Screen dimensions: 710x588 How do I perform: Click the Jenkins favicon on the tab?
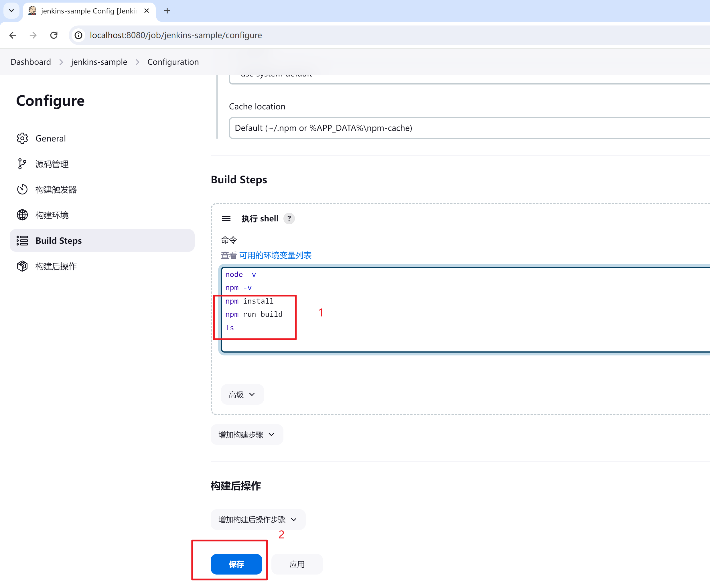coord(32,11)
